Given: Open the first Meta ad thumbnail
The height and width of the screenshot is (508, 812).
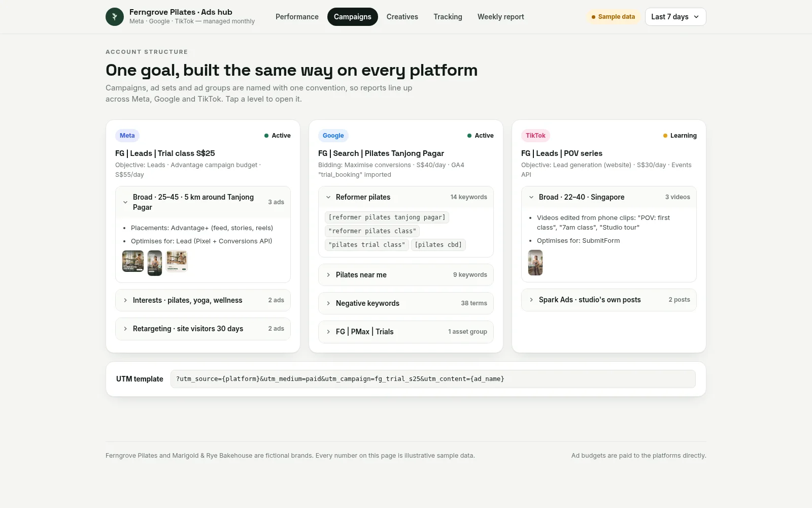Looking at the screenshot, I should click(133, 261).
